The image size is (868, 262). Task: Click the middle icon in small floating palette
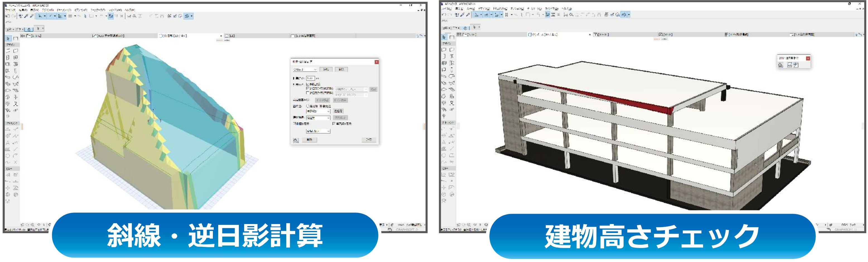coord(789,65)
